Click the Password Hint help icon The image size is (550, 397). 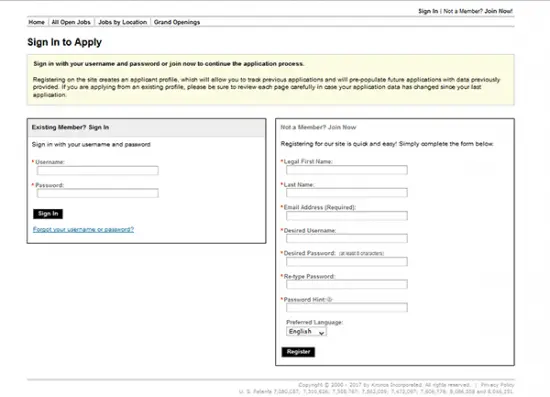pyautogui.click(x=329, y=300)
